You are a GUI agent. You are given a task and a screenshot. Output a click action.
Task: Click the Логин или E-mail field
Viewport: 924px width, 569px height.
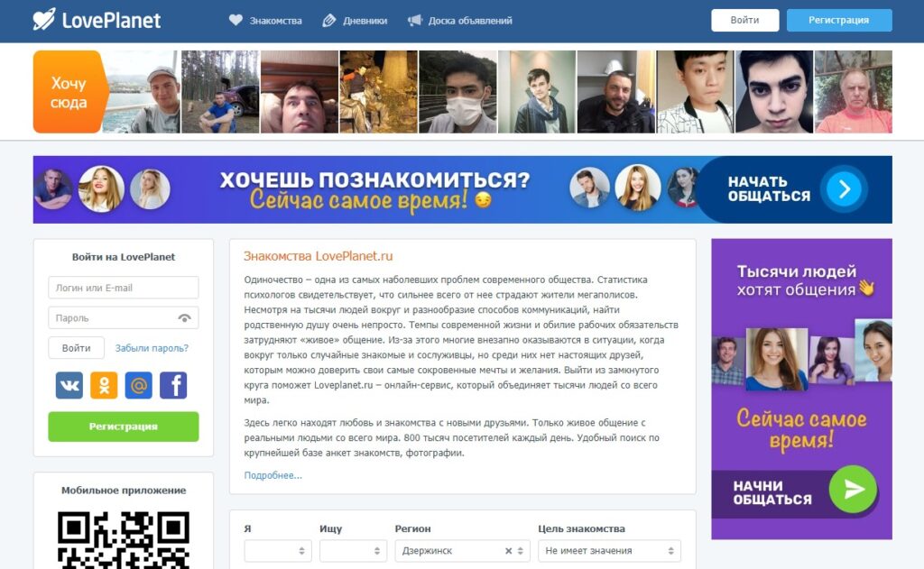pos(124,288)
